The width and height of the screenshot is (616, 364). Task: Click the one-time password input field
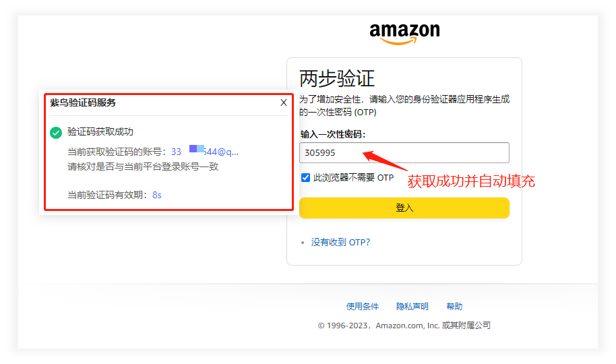(404, 152)
